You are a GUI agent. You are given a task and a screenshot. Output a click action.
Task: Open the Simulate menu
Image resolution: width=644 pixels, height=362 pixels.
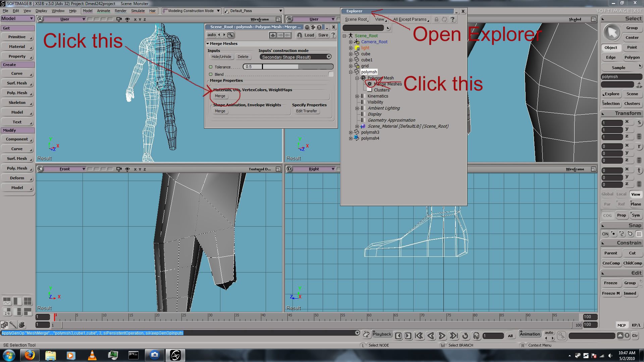pos(138,11)
